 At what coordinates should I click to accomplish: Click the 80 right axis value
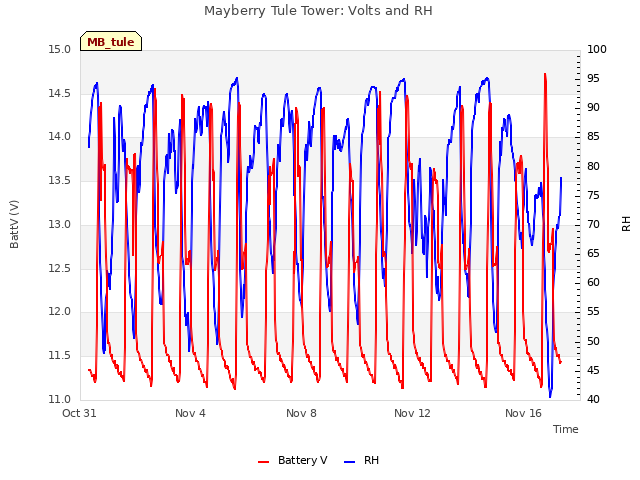pyautogui.click(x=593, y=167)
